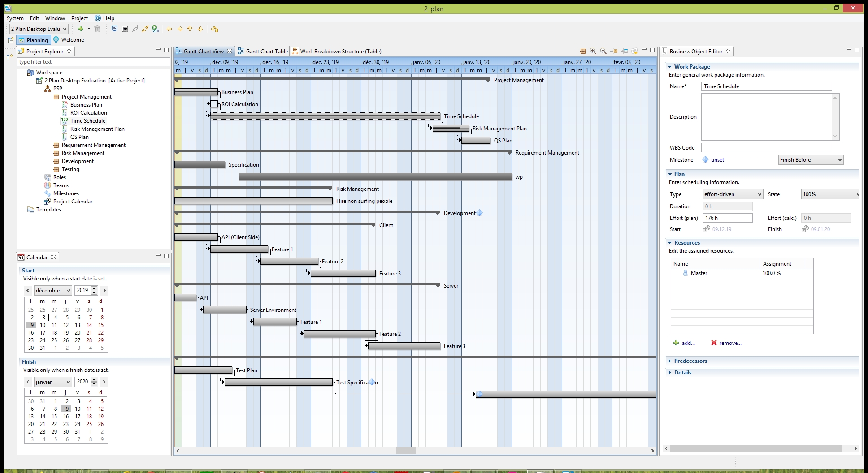Open the Finish Before milestone dropdown
This screenshot has height=473, width=868.
pos(811,159)
